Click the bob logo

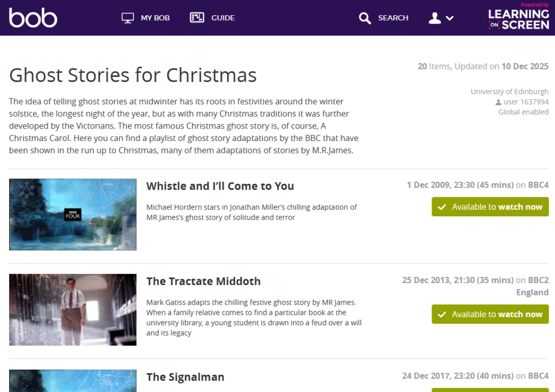click(x=33, y=18)
